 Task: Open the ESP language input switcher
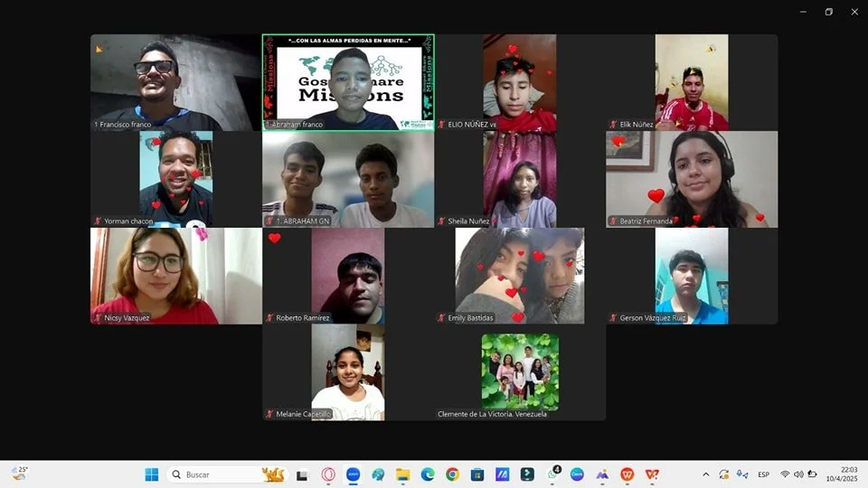tap(764, 474)
